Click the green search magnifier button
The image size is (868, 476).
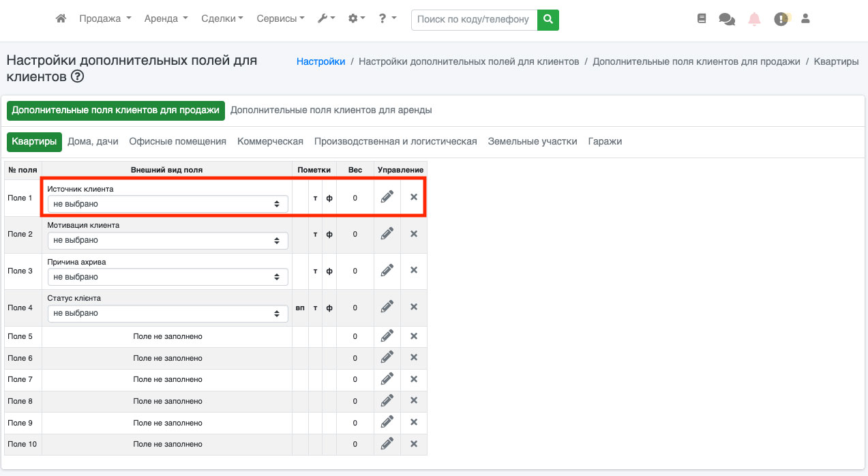coord(548,20)
